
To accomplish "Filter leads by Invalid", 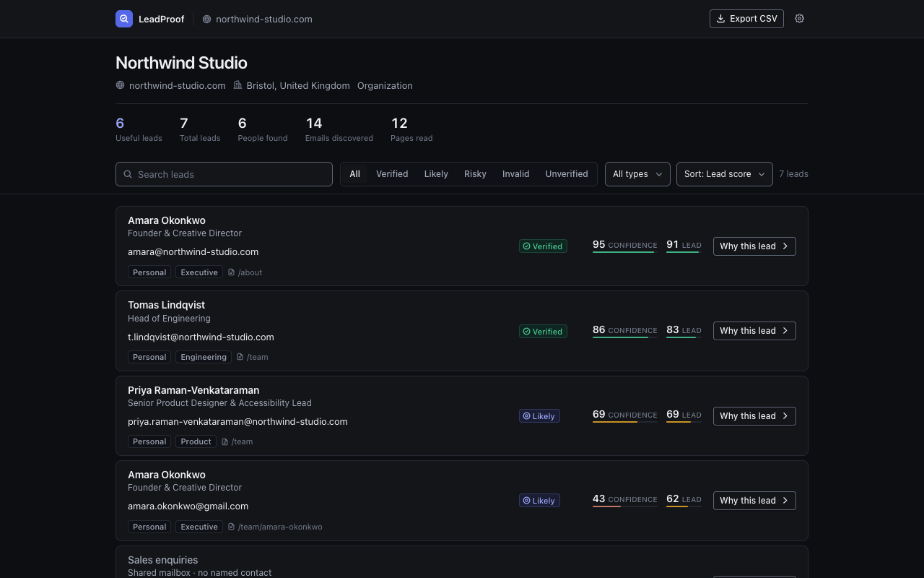I will coord(515,174).
